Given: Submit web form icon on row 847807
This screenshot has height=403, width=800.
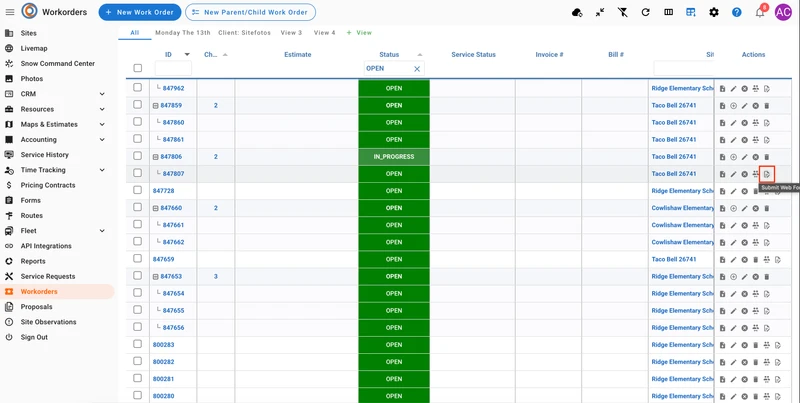Looking at the screenshot, I should pos(767,174).
